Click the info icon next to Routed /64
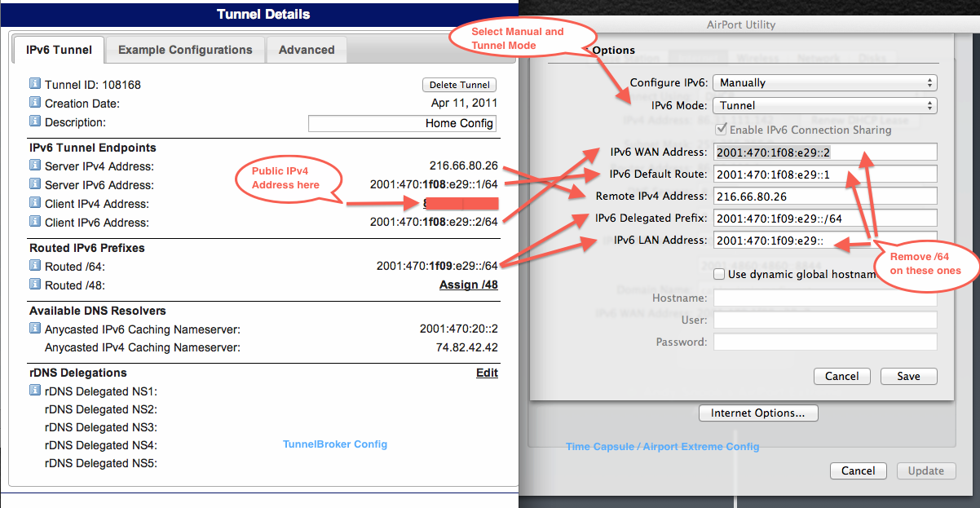This screenshot has width=980, height=508. click(x=35, y=265)
